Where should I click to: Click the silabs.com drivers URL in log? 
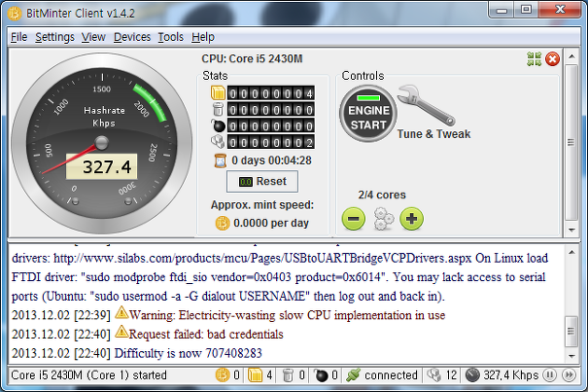click(262, 259)
